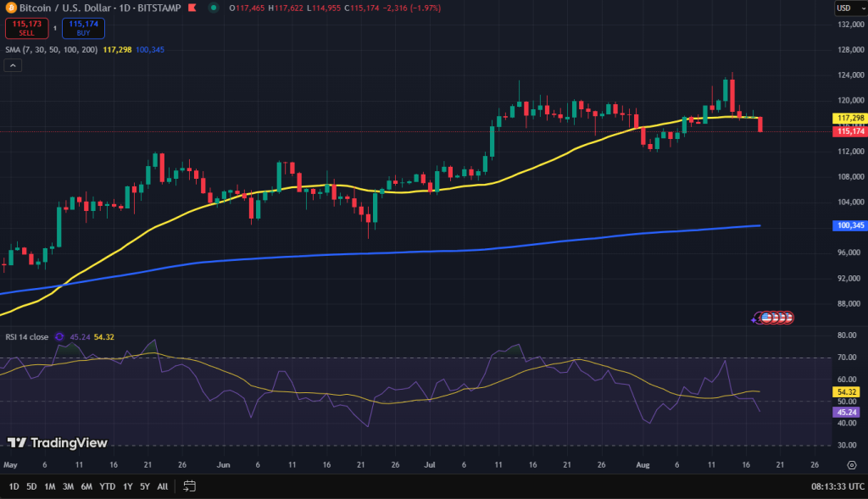The width and height of the screenshot is (868, 499).
Task: Select the SMA indicator legend label
Action: [x=49, y=50]
